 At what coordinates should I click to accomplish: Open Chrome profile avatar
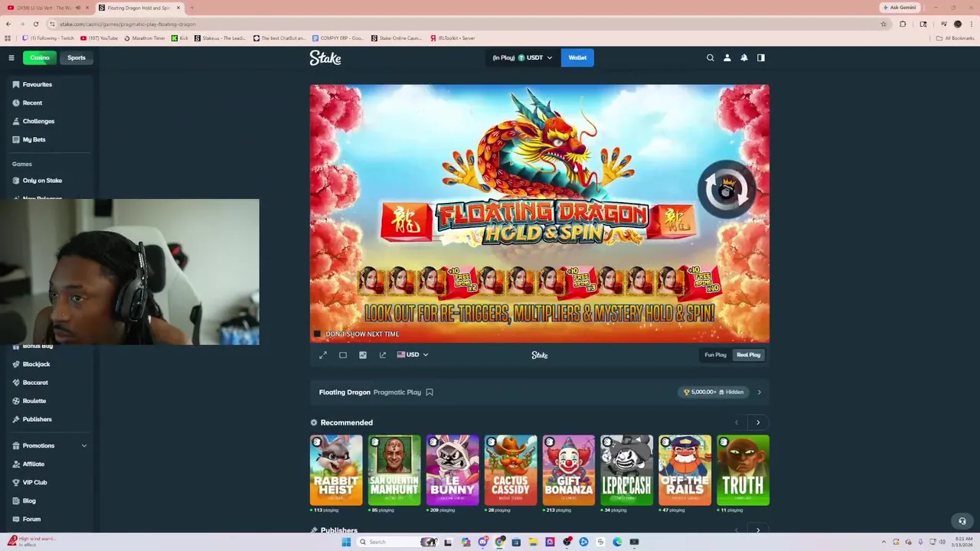tap(957, 24)
